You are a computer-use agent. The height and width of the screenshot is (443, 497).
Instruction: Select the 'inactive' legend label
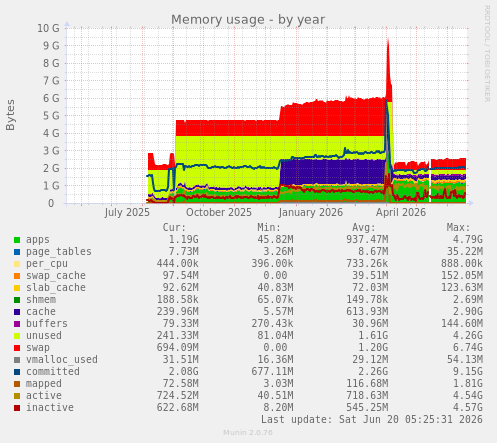point(50,408)
